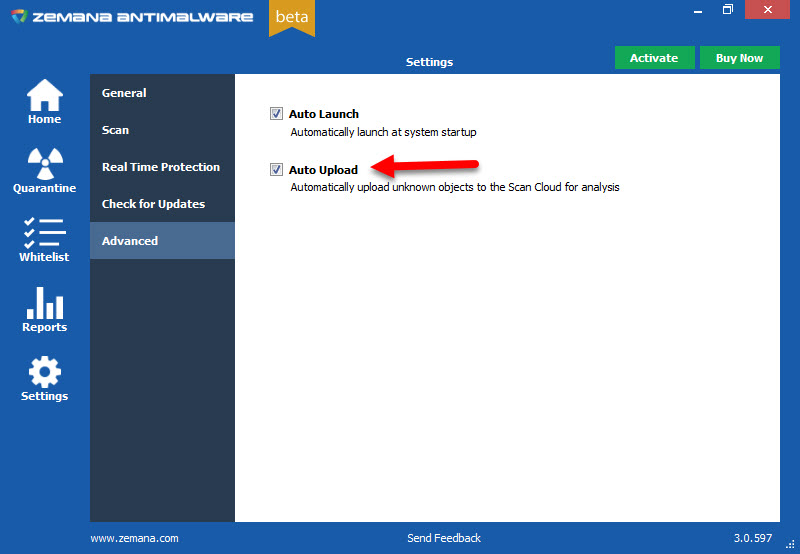Image resolution: width=800 pixels, height=554 pixels.
Task: Open the Home section icon
Action: click(45, 95)
